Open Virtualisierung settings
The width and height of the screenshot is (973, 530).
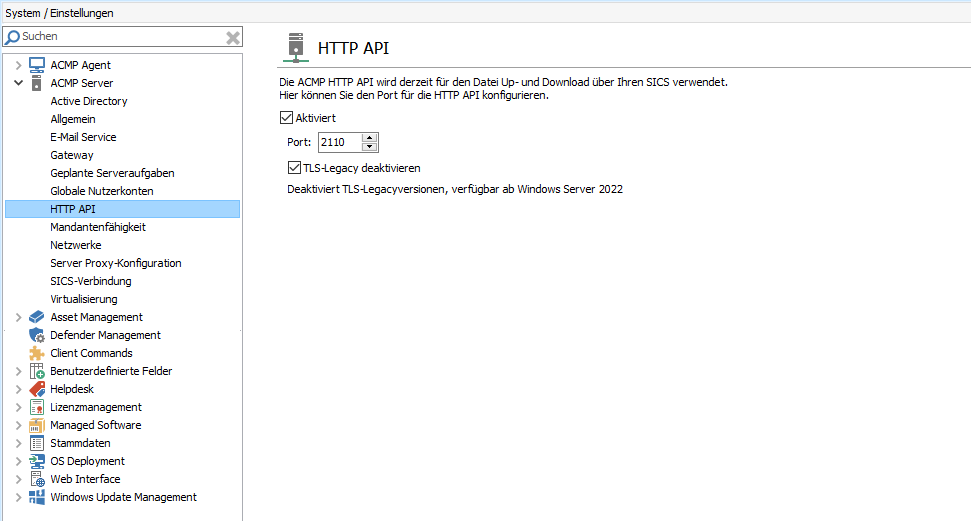pyautogui.click(x=84, y=299)
